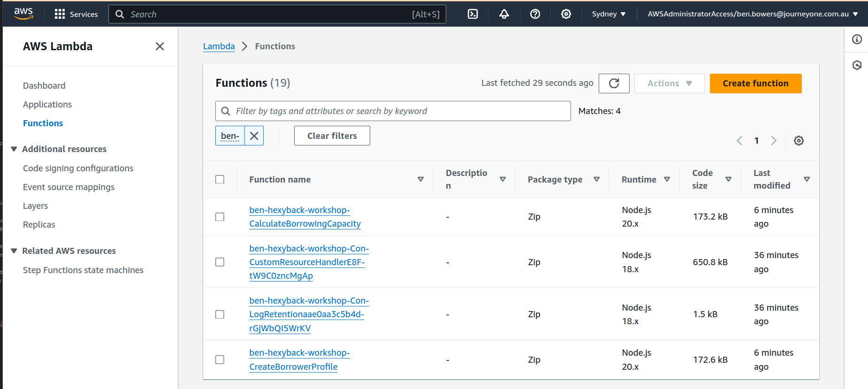Click the Last fetched 29 seconds ago text

point(537,83)
